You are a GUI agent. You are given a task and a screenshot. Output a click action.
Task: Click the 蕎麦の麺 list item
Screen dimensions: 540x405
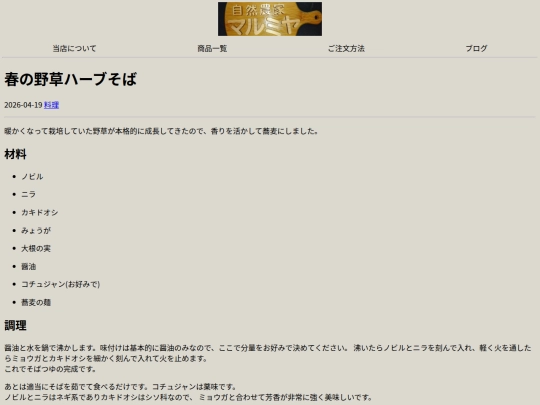click(x=36, y=302)
